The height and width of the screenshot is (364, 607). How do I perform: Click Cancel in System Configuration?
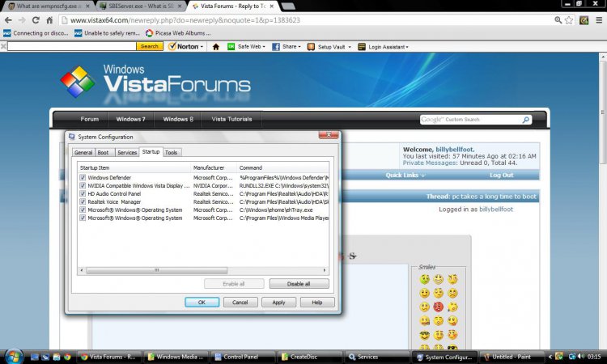point(240,302)
